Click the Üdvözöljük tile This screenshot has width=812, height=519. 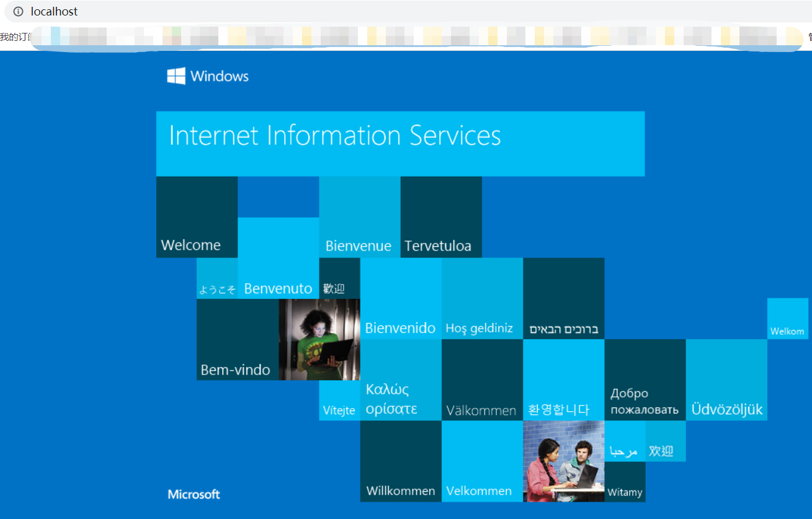coord(726,380)
